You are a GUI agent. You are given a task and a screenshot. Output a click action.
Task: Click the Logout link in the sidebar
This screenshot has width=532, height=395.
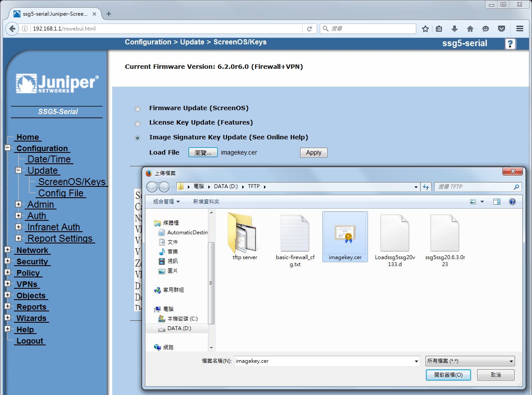[30, 341]
